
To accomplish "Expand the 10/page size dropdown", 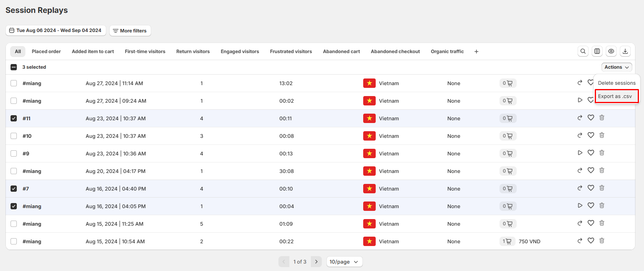I will click(344, 262).
